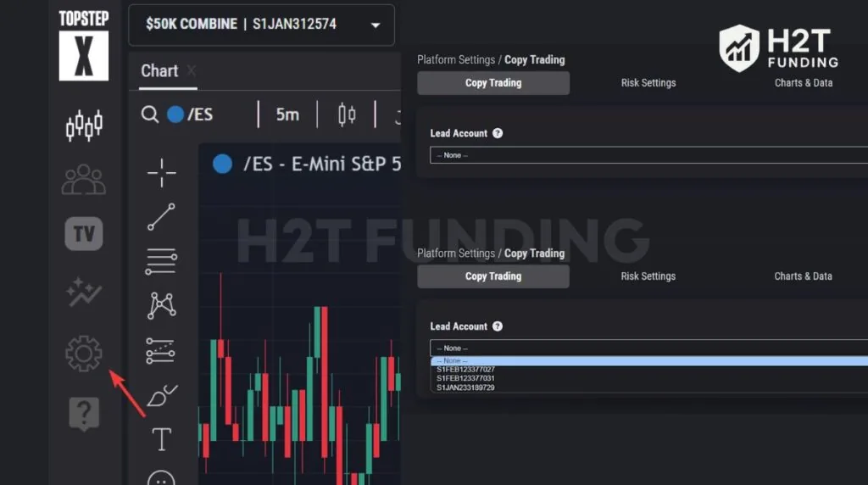
Task: Open the upper Lead Account dropdown
Action: pyautogui.click(x=648, y=155)
